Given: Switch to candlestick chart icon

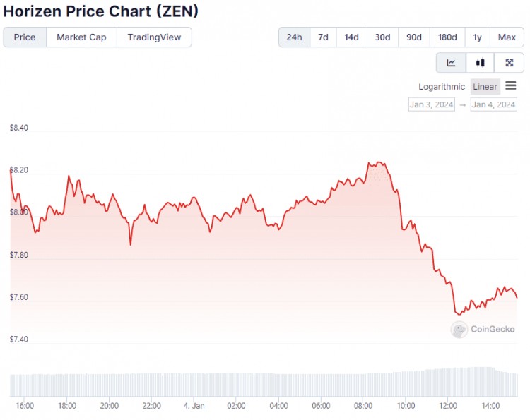Looking at the screenshot, I should click(x=481, y=63).
